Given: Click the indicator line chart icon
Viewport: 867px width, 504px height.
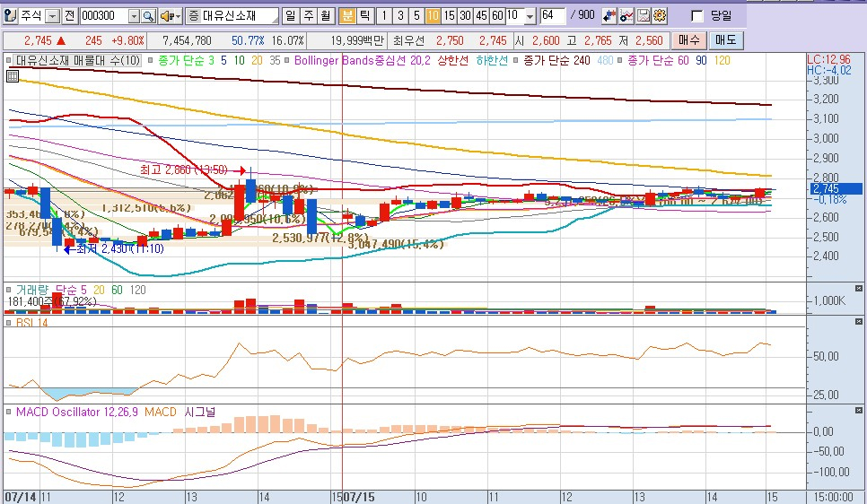Looking at the screenshot, I should (627, 16).
